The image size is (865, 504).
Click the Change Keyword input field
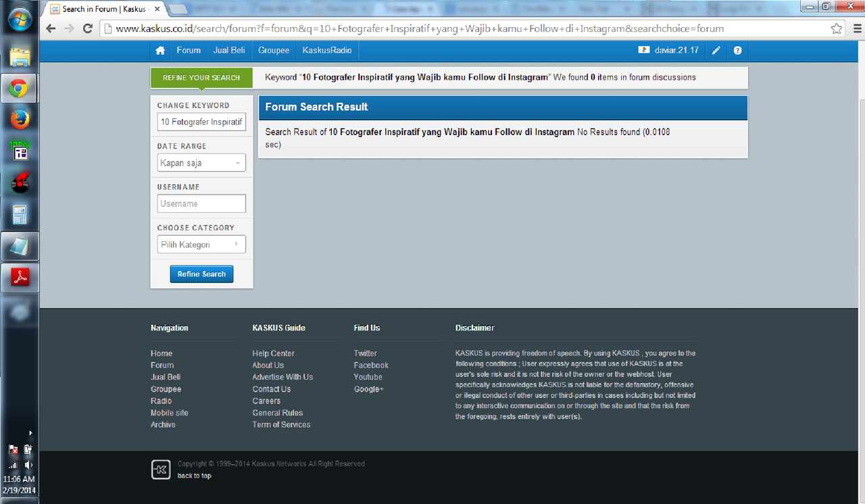point(201,122)
